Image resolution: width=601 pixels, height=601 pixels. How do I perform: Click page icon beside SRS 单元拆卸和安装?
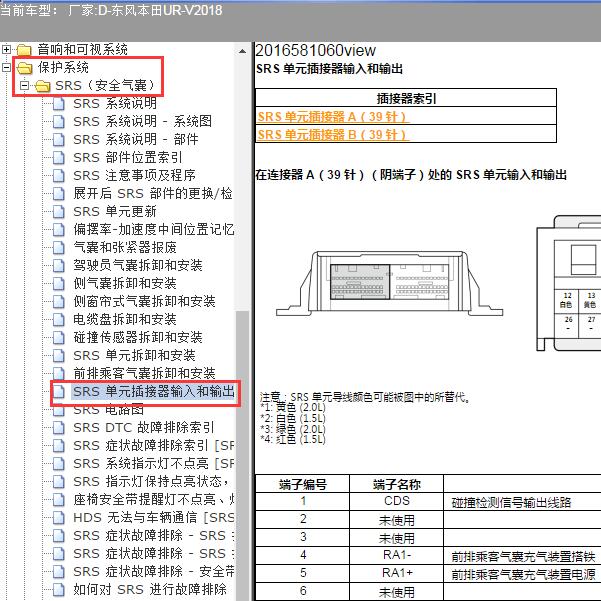point(59,356)
